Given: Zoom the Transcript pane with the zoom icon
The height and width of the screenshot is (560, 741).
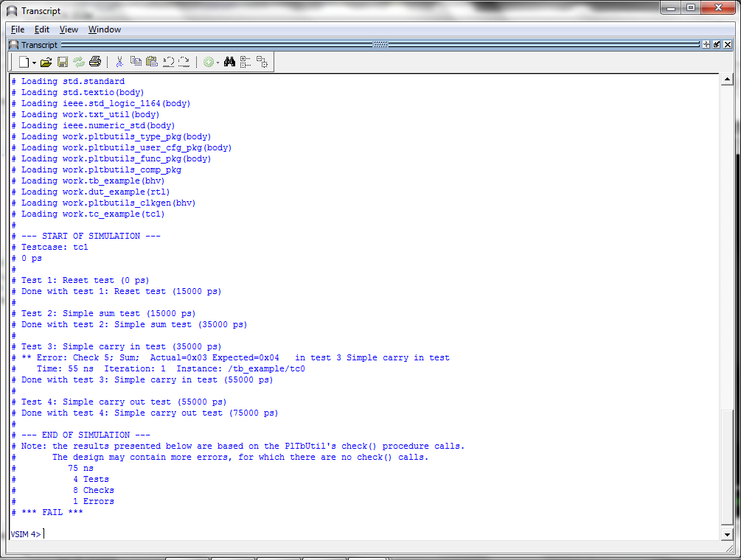Looking at the screenshot, I should pyautogui.click(x=706, y=45).
